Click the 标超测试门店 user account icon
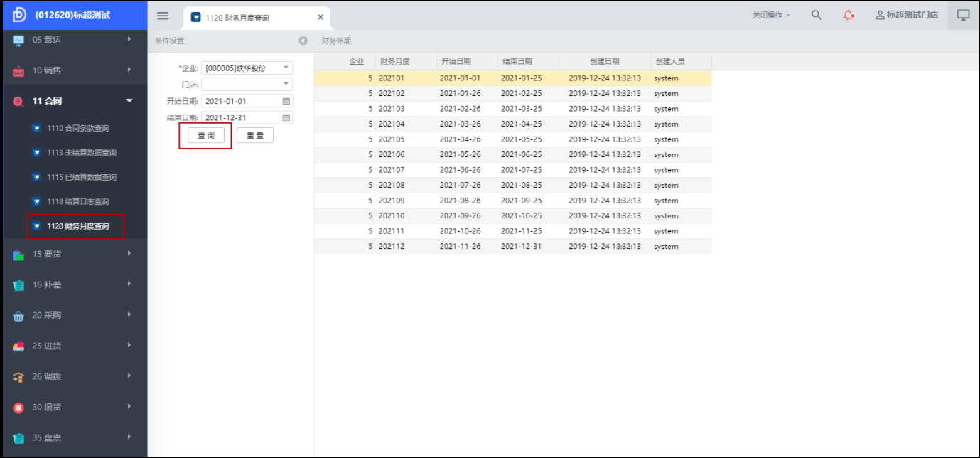Viewport: 980px width, 458px height. 880,15
